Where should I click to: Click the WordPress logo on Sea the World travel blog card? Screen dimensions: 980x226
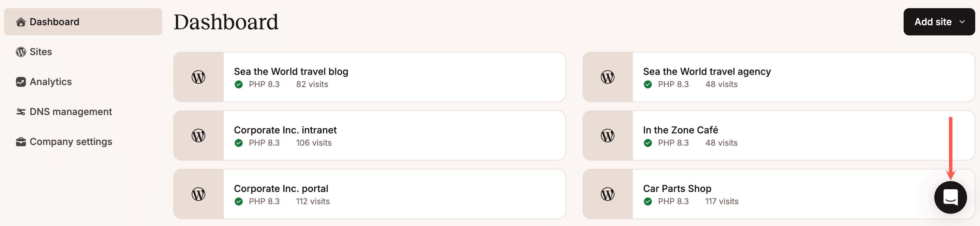[198, 77]
